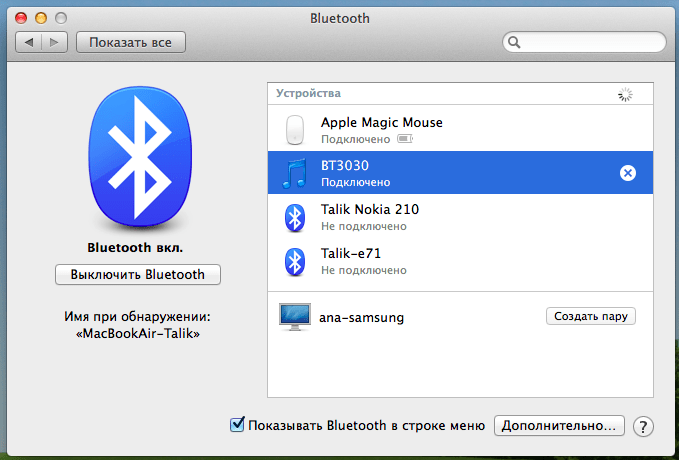Close the window with the red button

[x=21, y=18]
